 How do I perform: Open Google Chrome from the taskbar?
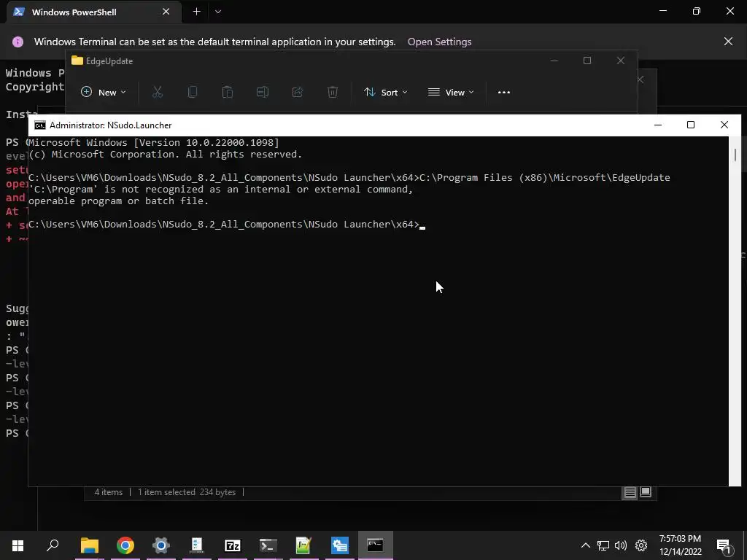pos(125,545)
